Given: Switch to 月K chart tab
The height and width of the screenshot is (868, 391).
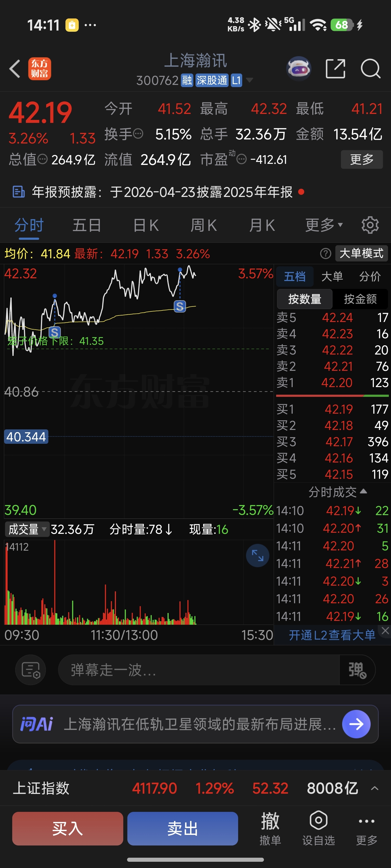Looking at the screenshot, I should pos(262,225).
